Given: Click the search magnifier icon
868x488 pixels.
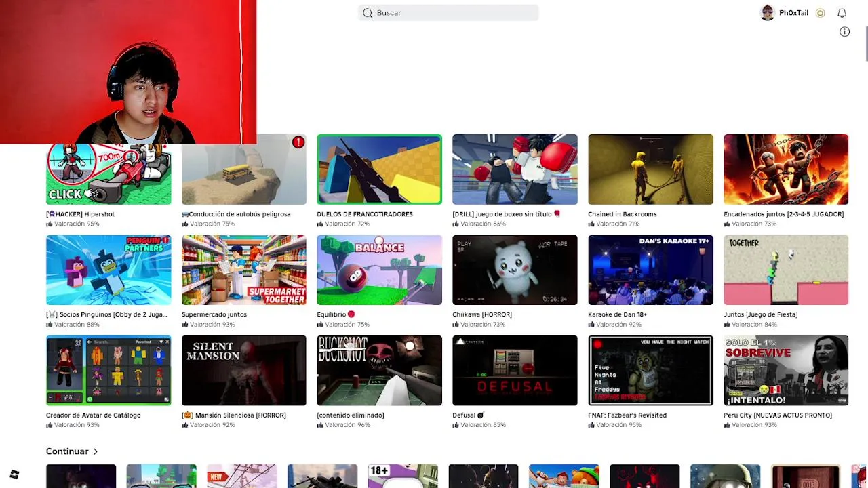Looking at the screenshot, I should click(368, 13).
